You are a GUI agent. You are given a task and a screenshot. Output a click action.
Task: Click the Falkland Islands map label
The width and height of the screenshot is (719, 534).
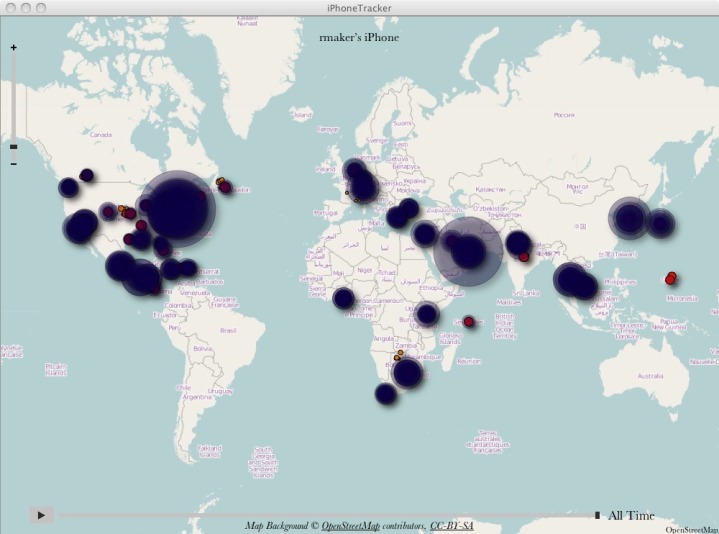pos(210,451)
